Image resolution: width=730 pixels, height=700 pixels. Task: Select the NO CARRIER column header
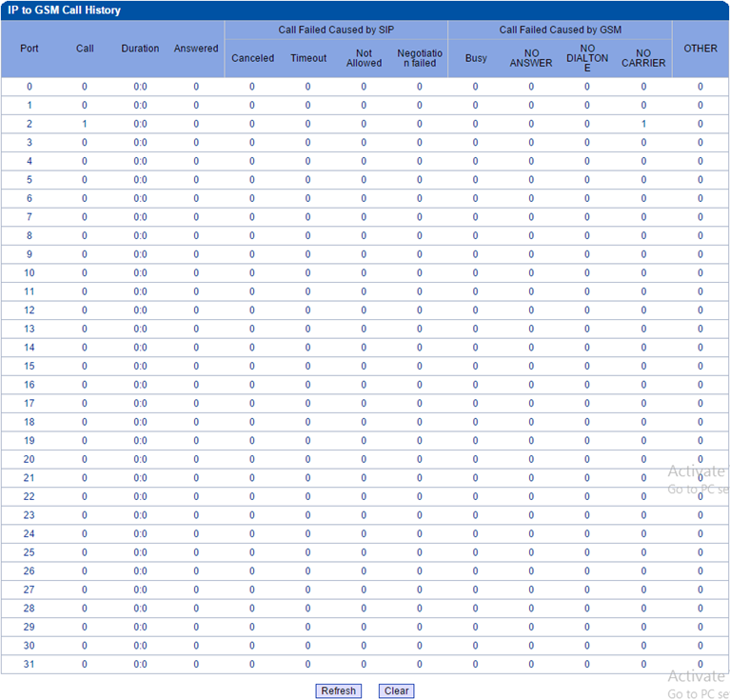[x=643, y=58]
